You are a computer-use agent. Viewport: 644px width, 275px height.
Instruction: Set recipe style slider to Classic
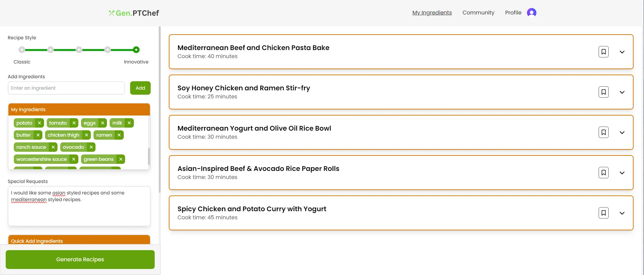click(22, 50)
